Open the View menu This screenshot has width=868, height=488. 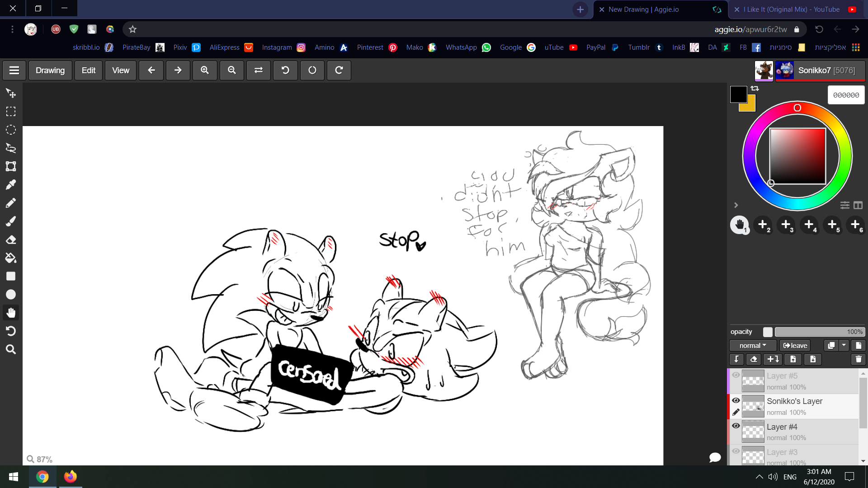[121, 70]
